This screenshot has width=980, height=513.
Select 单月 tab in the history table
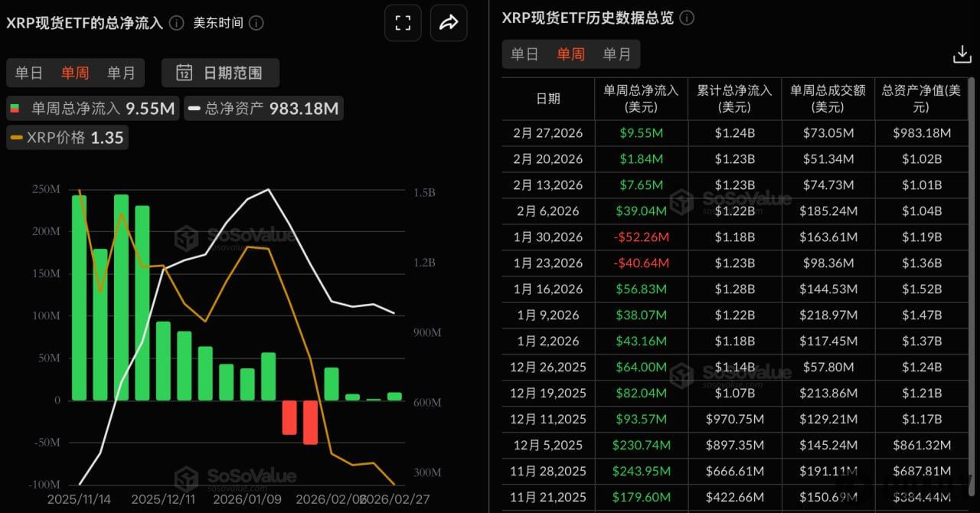617,54
